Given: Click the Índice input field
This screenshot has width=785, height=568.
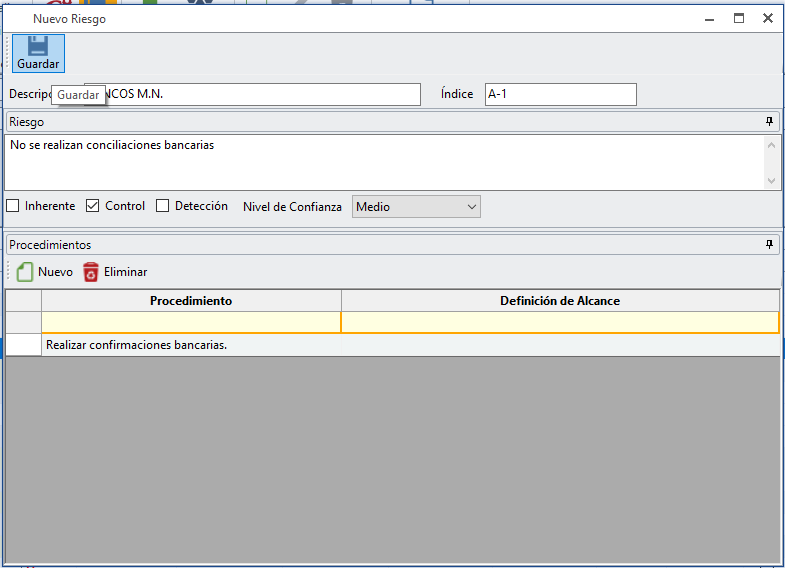Looking at the screenshot, I should coord(560,94).
